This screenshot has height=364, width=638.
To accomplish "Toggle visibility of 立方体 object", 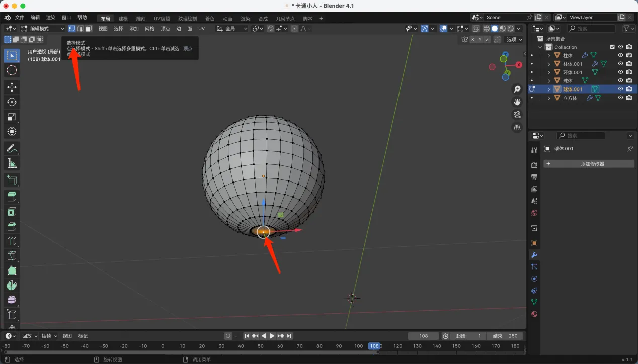I will [x=620, y=98].
